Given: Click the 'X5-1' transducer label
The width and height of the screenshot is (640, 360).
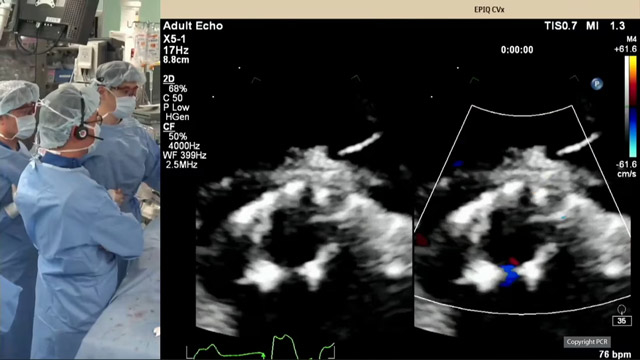Looking at the screenshot, I should point(174,40).
